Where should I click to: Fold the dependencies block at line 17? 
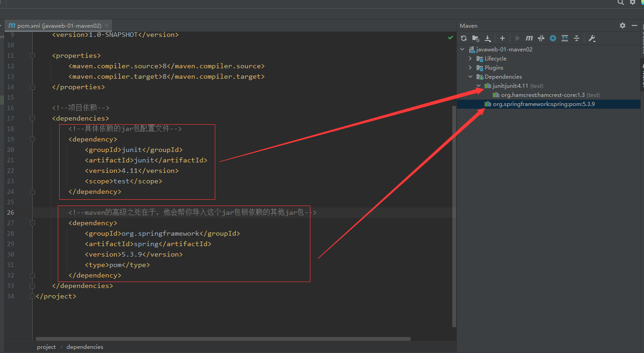coord(32,118)
